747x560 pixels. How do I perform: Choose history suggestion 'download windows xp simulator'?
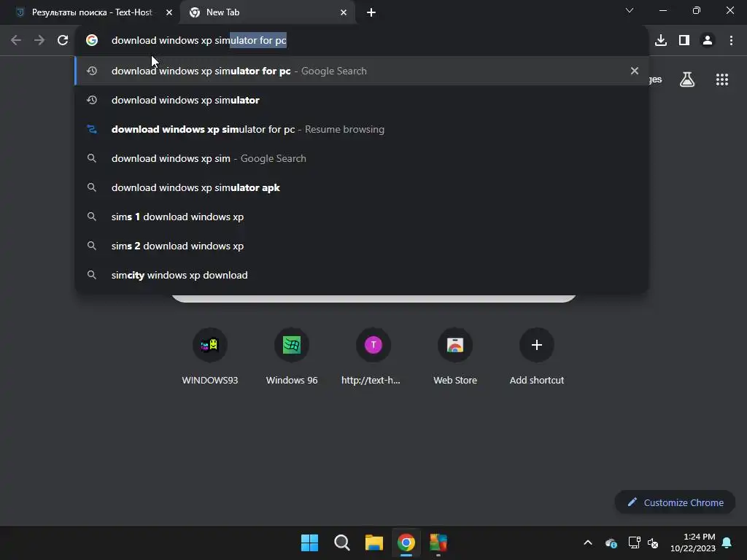362,100
